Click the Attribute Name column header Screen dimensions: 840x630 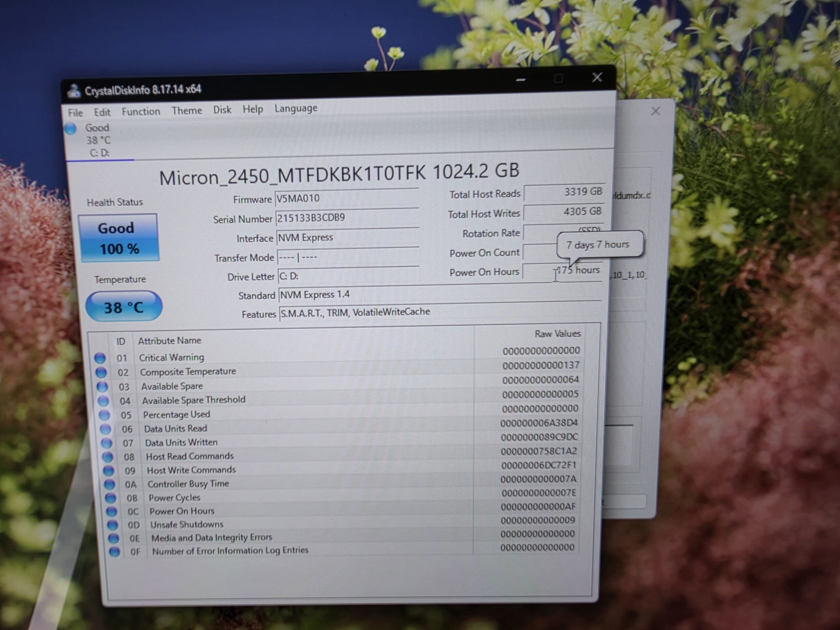tap(169, 341)
